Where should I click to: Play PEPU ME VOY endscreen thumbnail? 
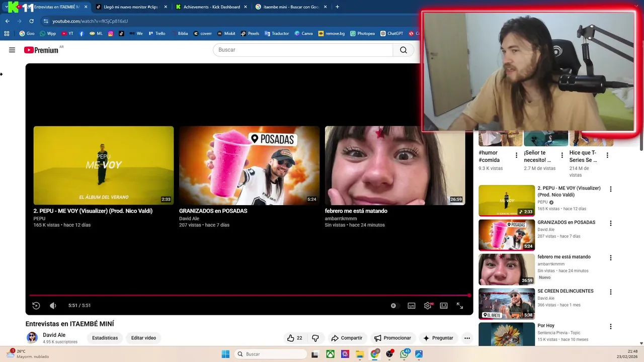pos(104,165)
